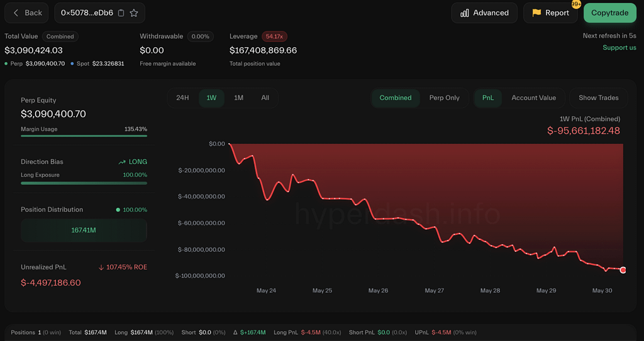Click the Long Exposure progress bar
Viewport: 644px width, 341px height.
(84, 183)
